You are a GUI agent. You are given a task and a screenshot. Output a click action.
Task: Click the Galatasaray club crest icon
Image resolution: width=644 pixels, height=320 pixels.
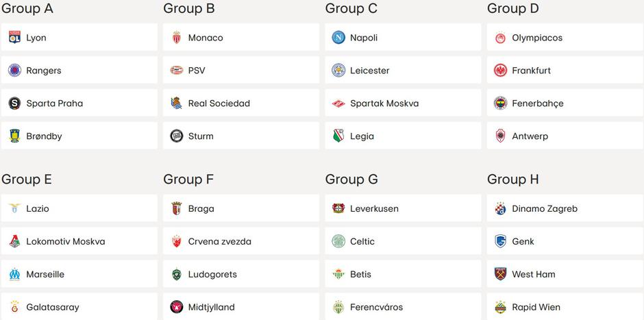(x=14, y=307)
